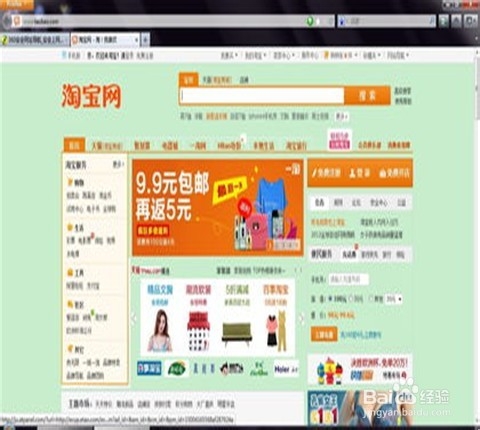The height and width of the screenshot is (430, 480).
Task: Click the pencil icon beside 免费注册
Action: [x=314, y=173]
